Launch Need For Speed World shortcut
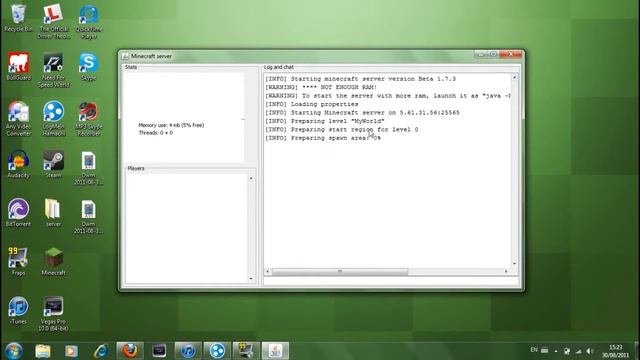Screen dimensions: 640x360 [x=53, y=70]
